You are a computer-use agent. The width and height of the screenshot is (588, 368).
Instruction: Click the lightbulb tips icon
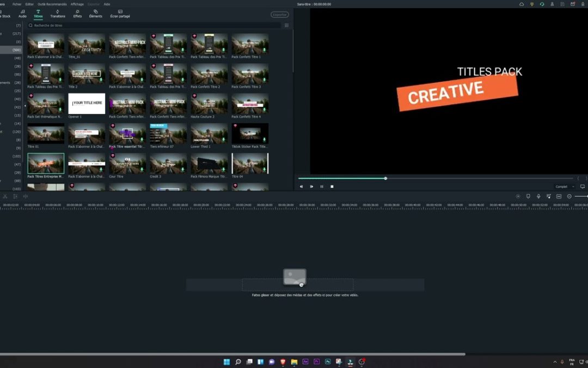532,4
